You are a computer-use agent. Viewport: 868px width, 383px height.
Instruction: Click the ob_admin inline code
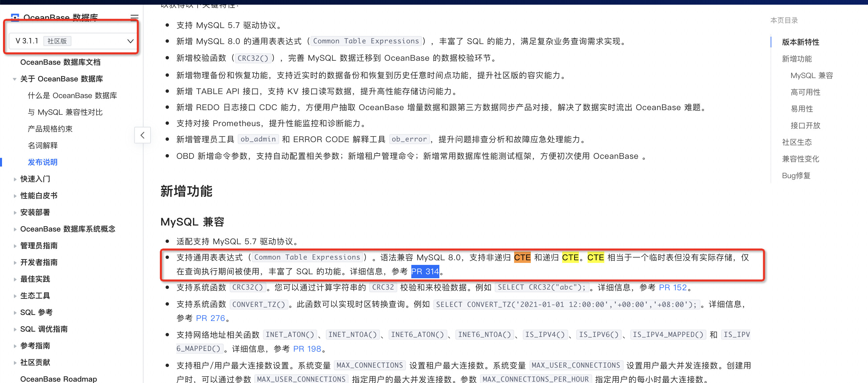(x=258, y=139)
